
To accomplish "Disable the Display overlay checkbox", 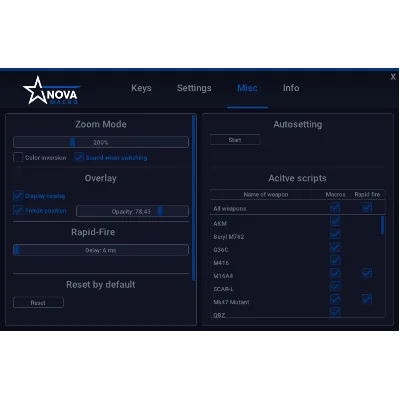I will pyautogui.click(x=18, y=196).
